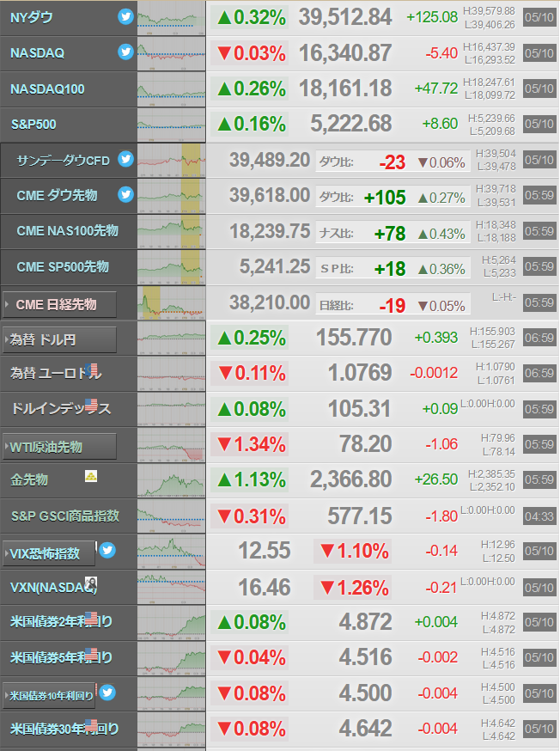This screenshot has height=751, width=560.
Task: Click the small icon on VXN(NASDAQ) label
Action: (91, 583)
